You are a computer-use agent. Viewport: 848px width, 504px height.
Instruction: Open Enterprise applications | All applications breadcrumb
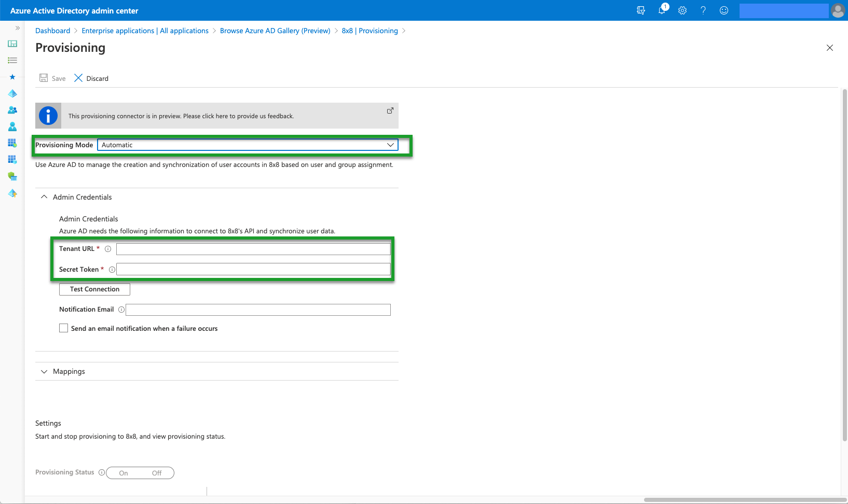tap(145, 31)
